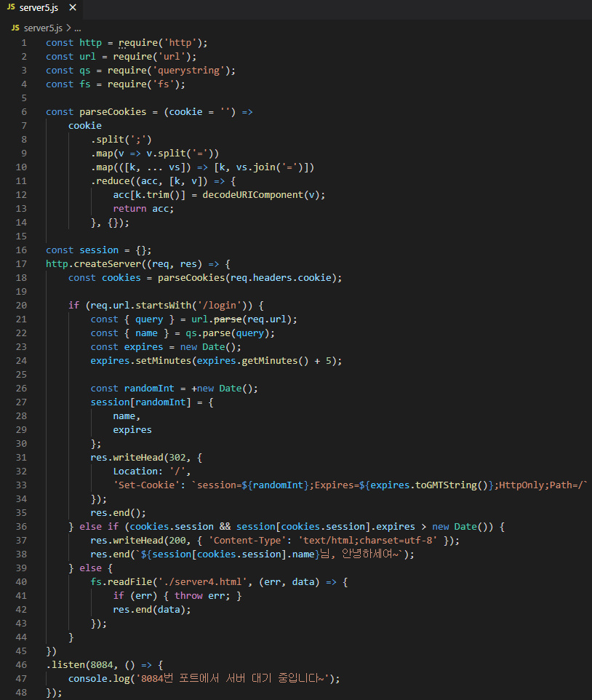Click the '/login' string on line 20

coord(219,306)
